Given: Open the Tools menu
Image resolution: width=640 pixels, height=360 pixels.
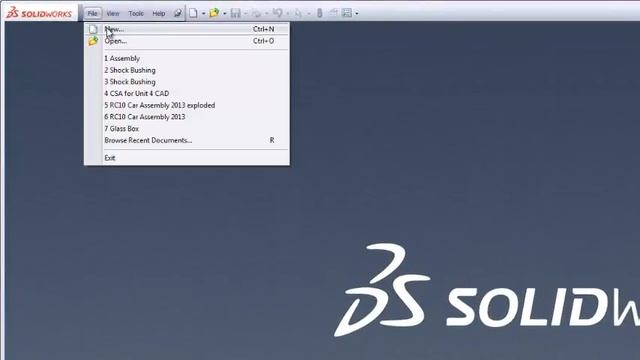Looking at the screenshot, I should point(136,13).
